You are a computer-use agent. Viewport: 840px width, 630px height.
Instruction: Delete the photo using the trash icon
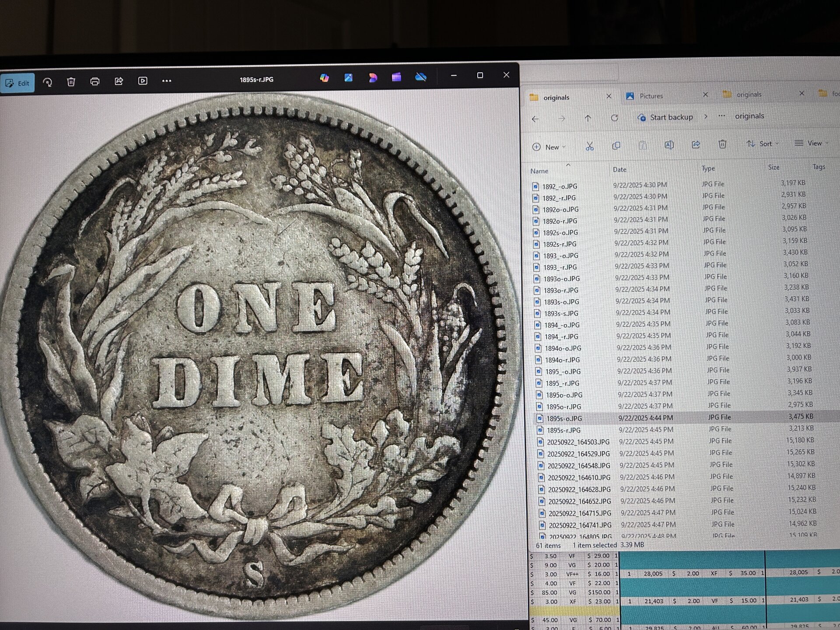pos(71,81)
